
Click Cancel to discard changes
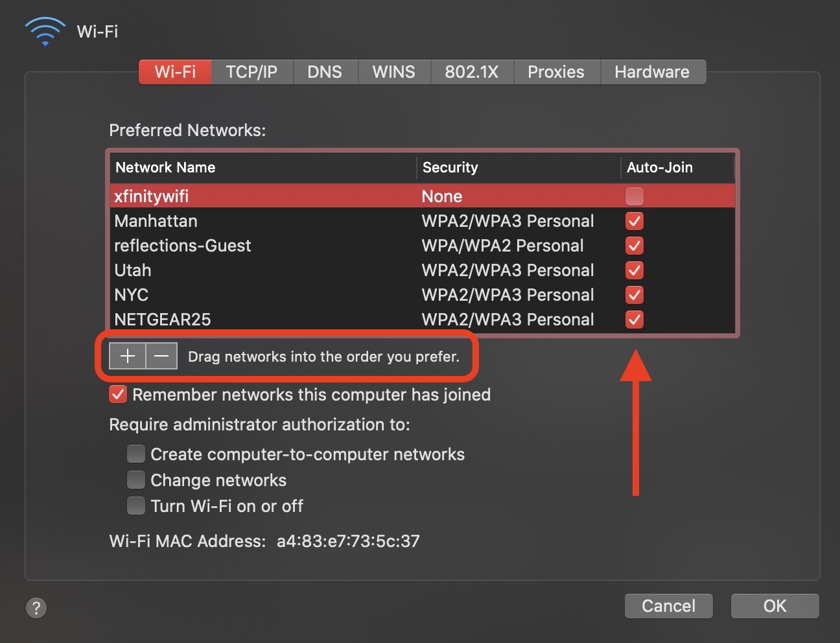pyautogui.click(x=668, y=606)
